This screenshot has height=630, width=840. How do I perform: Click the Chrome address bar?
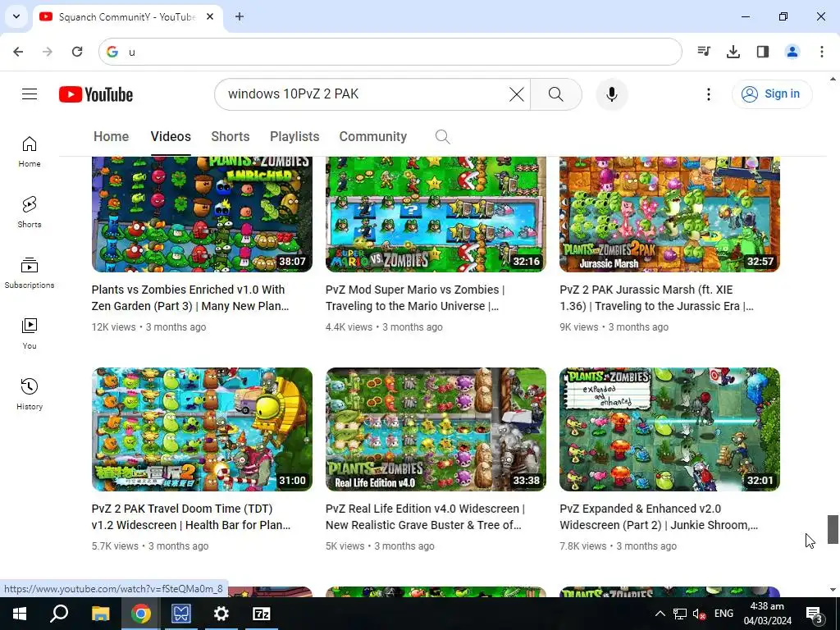390,52
